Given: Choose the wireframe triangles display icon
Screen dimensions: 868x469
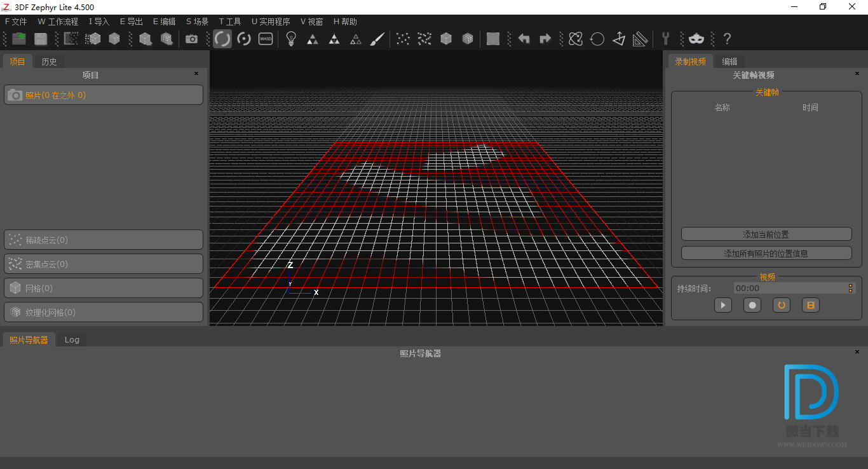Looking at the screenshot, I should coord(356,39).
